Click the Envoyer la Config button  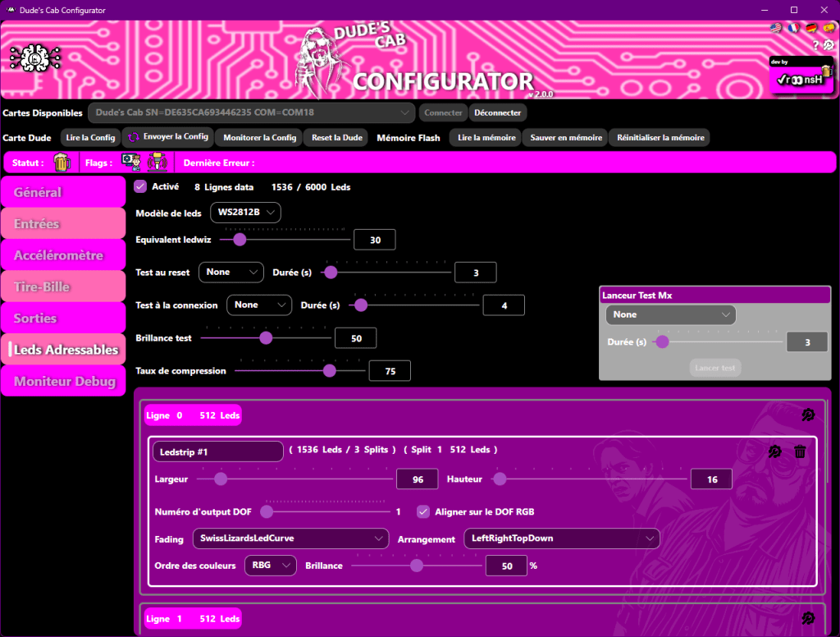click(x=168, y=137)
